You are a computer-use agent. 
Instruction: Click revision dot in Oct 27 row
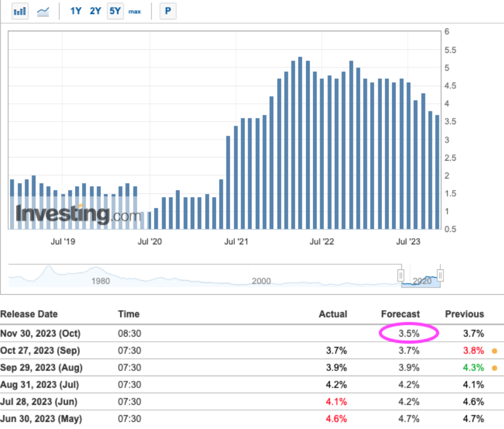(x=495, y=351)
